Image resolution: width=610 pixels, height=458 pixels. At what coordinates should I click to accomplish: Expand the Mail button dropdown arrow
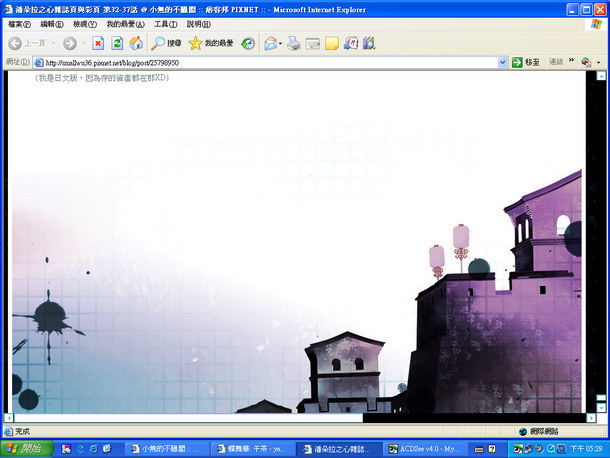(x=280, y=43)
